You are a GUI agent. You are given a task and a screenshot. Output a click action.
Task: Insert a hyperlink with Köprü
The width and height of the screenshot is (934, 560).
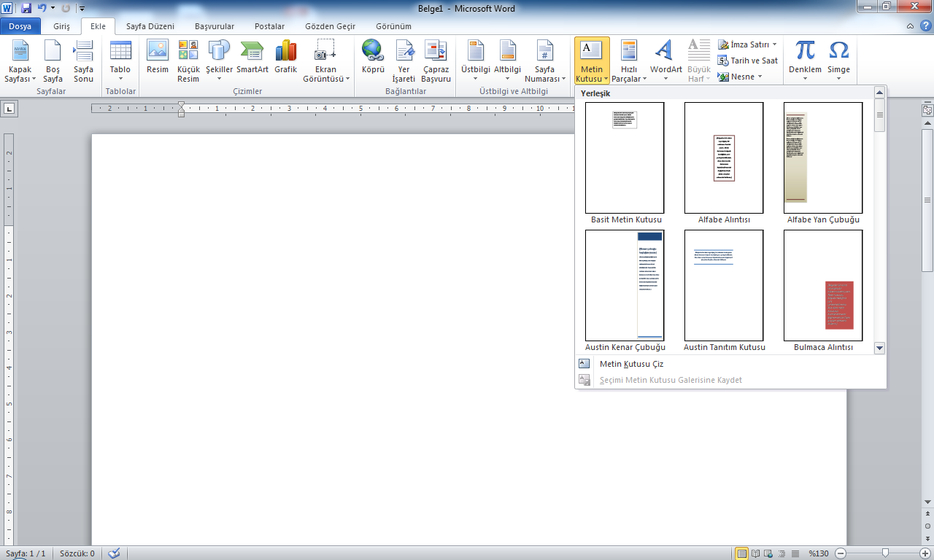[373, 61]
